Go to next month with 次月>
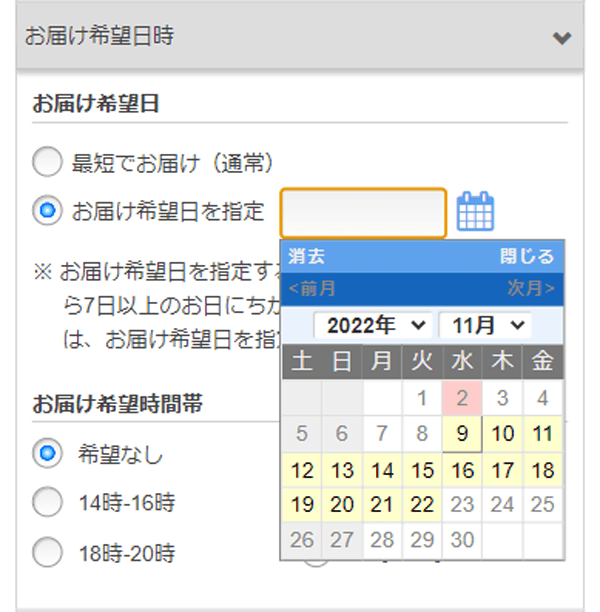Viewport: 600px width, 612px height. [x=531, y=289]
